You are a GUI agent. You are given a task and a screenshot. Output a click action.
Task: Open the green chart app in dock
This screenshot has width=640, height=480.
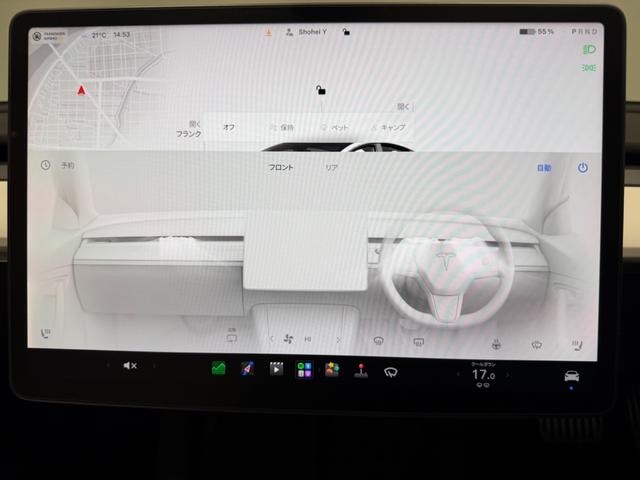tap(219, 369)
